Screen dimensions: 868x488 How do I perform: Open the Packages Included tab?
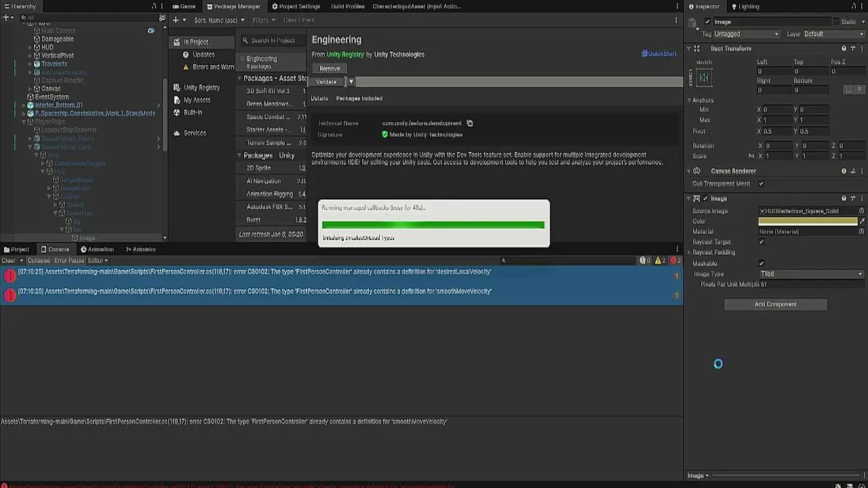[x=359, y=98]
